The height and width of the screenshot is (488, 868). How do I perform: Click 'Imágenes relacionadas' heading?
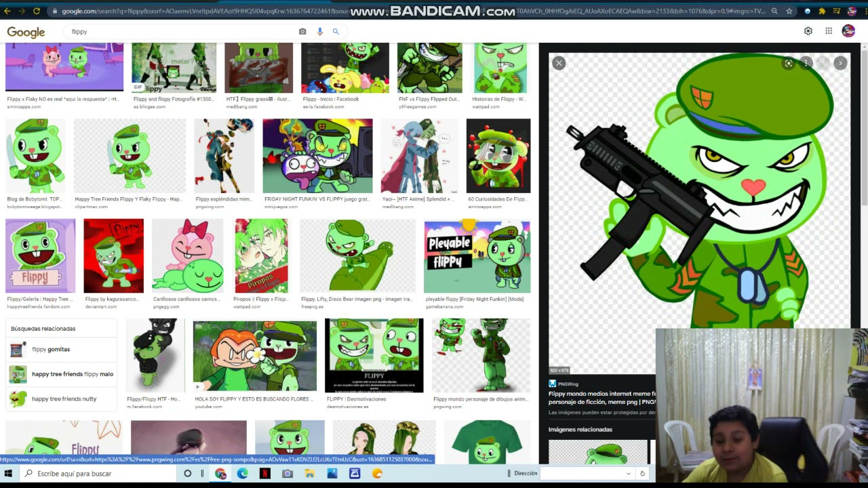click(x=580, y=430)
